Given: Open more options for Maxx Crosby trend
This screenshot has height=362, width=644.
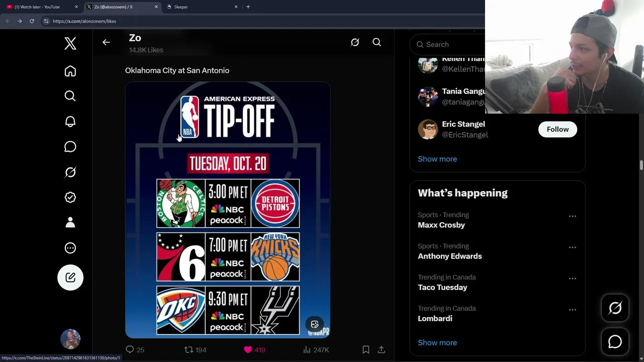Looking at the screenshot, I should coord(573,216).
